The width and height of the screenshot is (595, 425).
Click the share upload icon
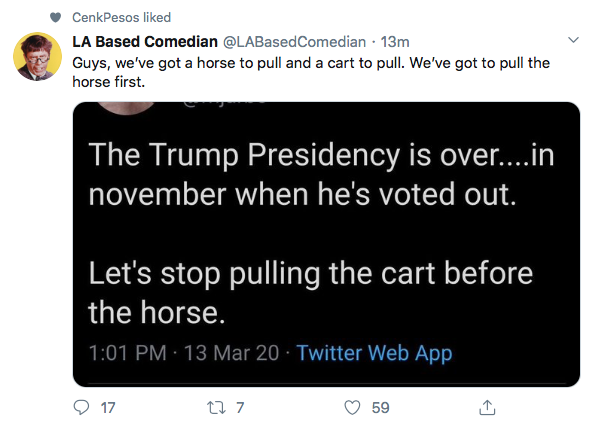coord(487,407)
